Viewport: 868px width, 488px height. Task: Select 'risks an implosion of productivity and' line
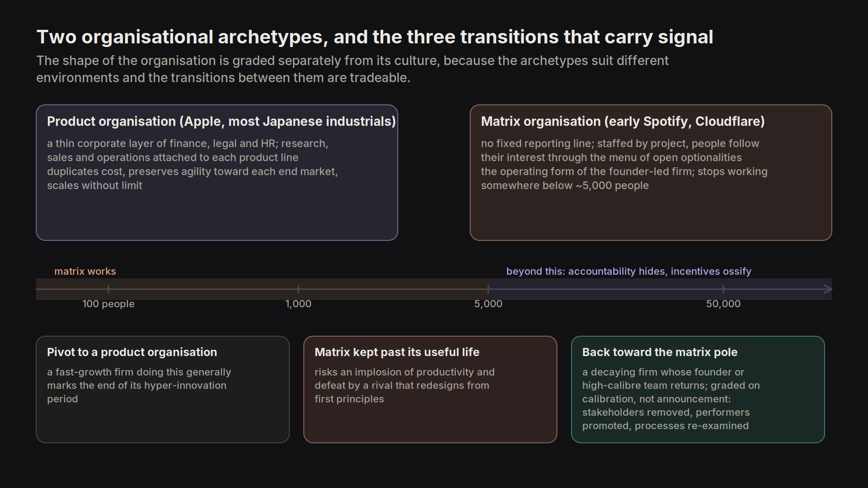coord(405,372)
